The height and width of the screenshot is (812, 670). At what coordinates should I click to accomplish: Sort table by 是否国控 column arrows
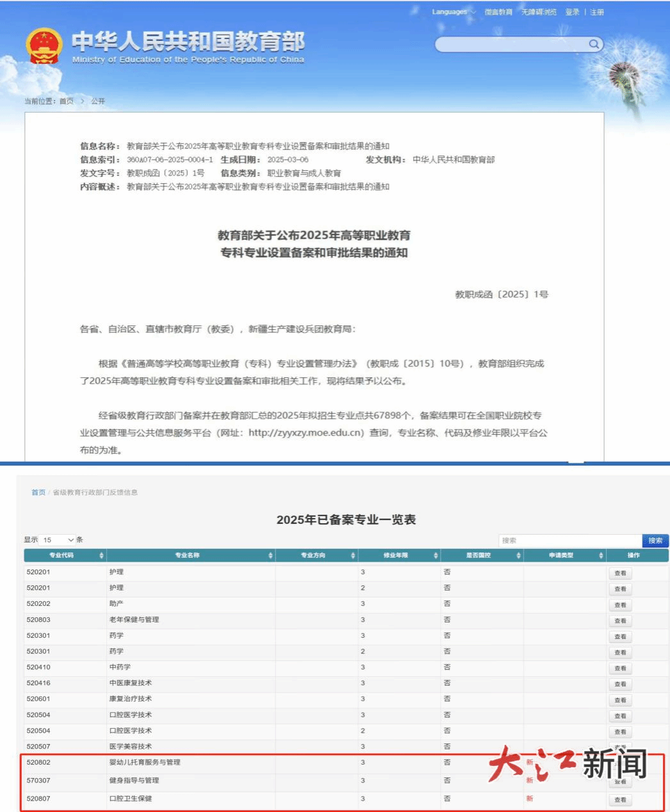pyautogui.click(x=518, y=555)
